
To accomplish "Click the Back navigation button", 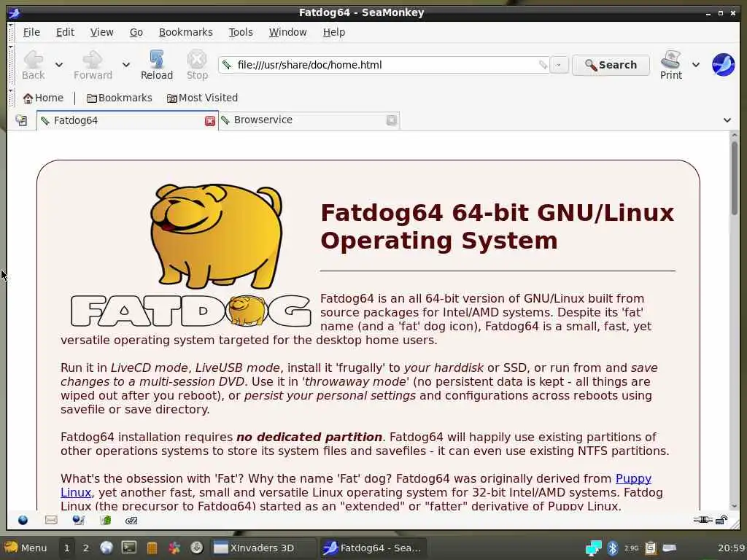I will pyautogui.click(x=34, y=65).
